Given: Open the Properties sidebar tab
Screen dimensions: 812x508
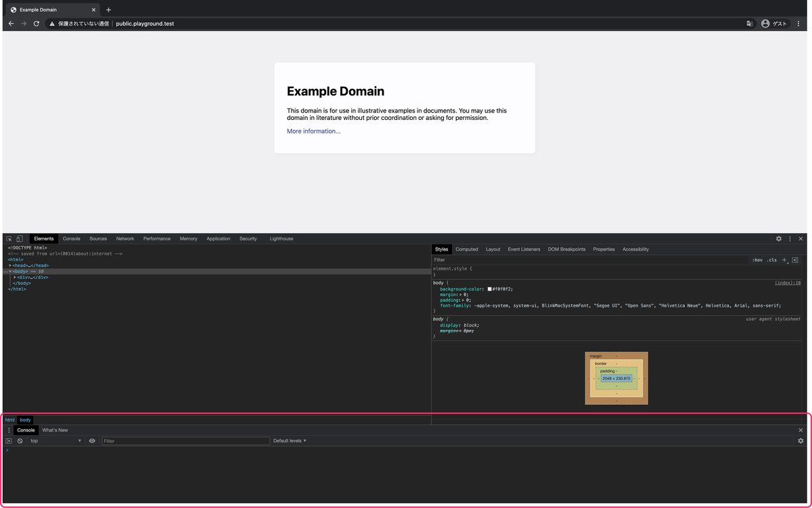Looking at the screenshot, I should 604,249.
